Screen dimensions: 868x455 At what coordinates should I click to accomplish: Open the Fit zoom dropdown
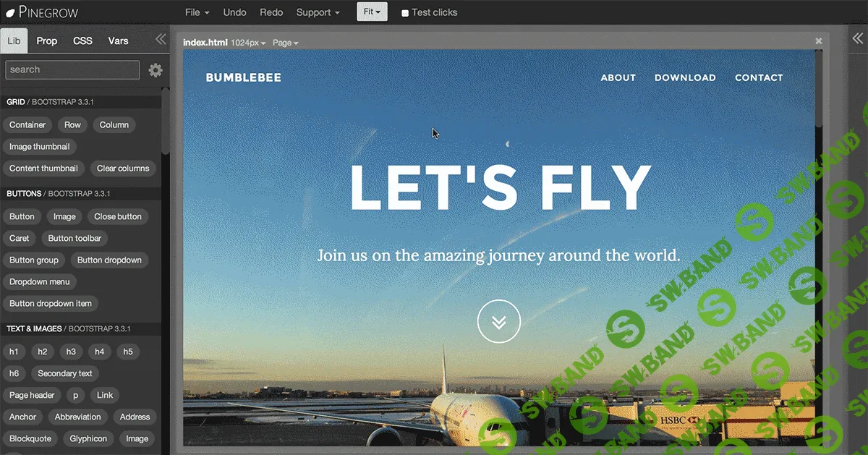[x=372, y=12]
